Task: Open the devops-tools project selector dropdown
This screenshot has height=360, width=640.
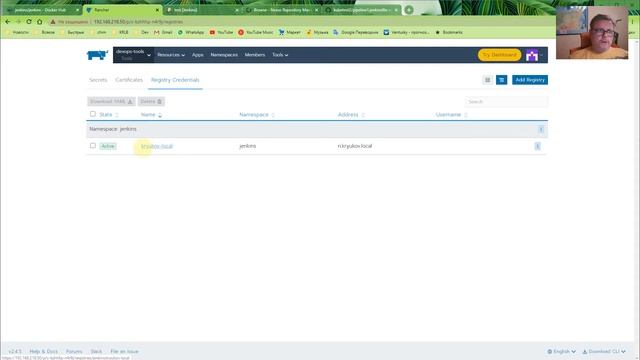Action: pos(133,55)
